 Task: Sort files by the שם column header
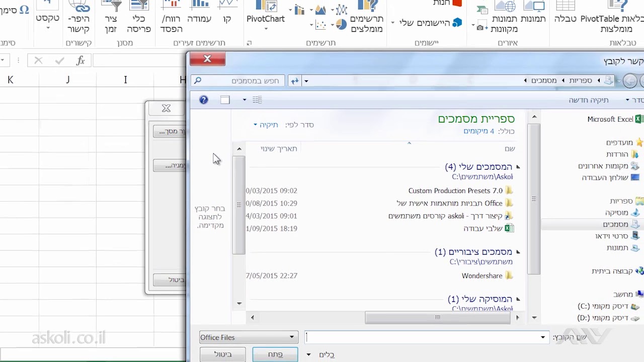[x=510, y=149]
